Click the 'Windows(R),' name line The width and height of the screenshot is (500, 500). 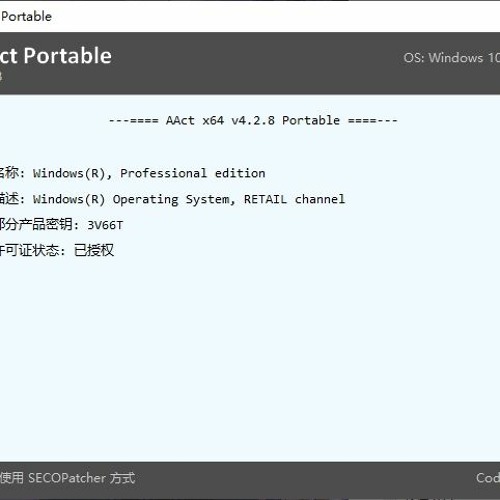pyautogui.click(x=72, y=173)
